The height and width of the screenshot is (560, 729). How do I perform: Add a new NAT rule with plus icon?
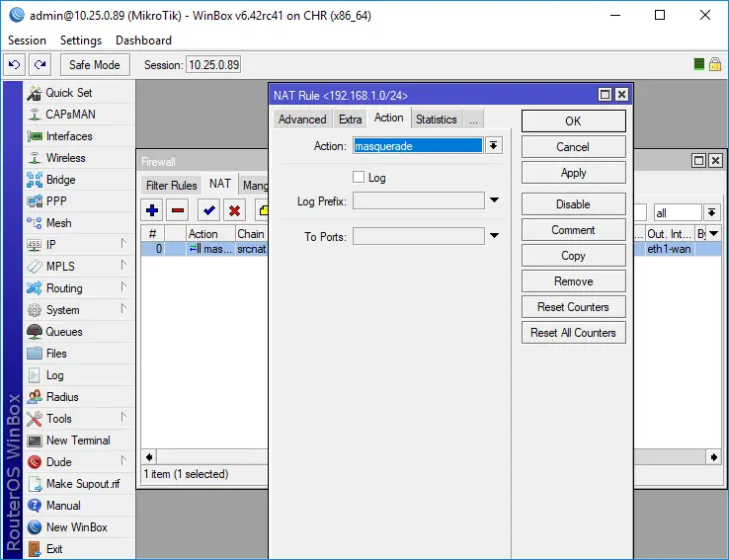click(x=152, y=210)
